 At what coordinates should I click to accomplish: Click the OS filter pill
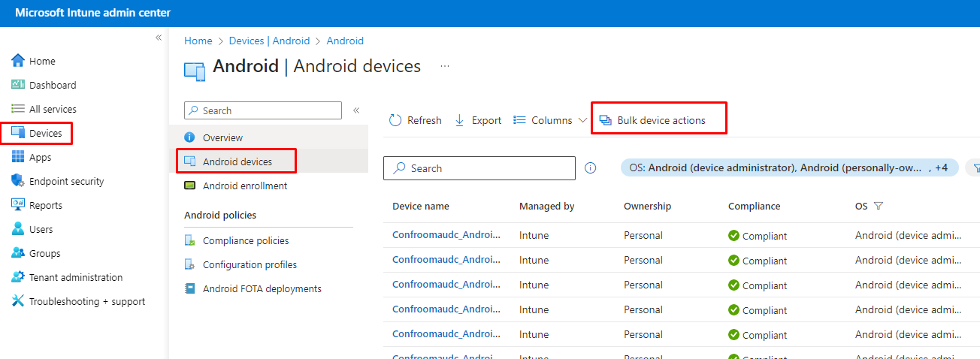pos(789,167)
